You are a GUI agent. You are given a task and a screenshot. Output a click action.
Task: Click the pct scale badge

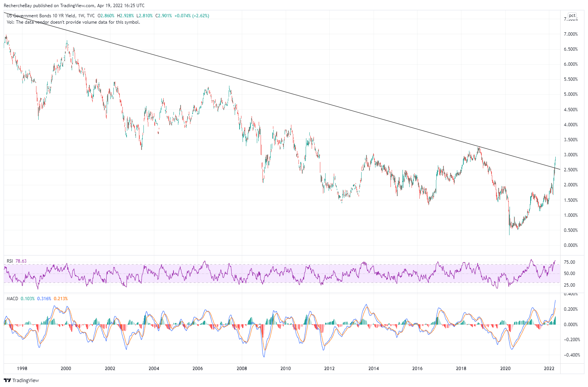click(571, 16)
